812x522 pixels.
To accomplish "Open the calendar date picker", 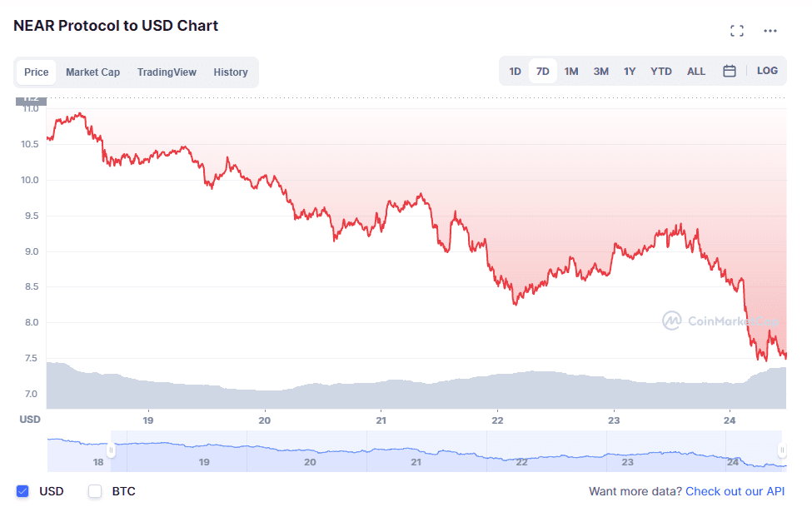I will [730, 71].
